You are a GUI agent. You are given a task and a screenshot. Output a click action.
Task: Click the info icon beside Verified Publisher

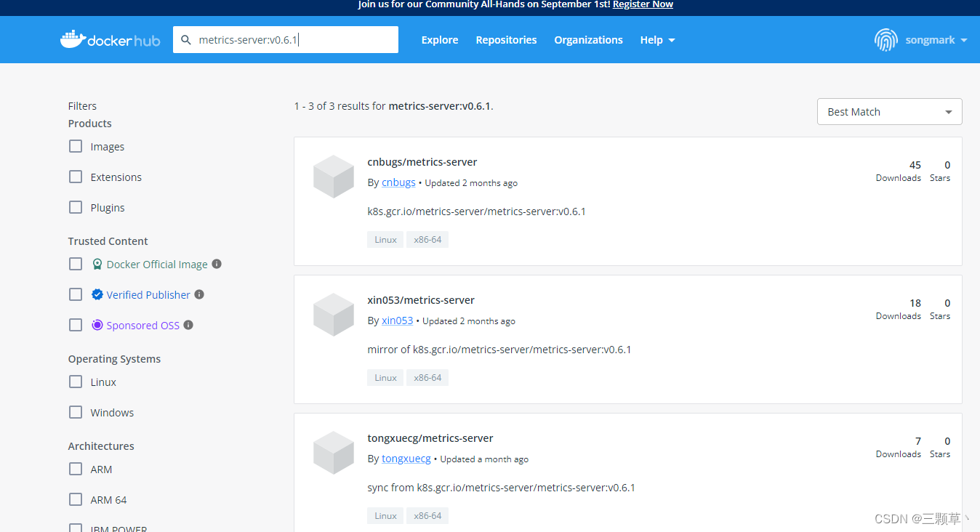point(199,294)
